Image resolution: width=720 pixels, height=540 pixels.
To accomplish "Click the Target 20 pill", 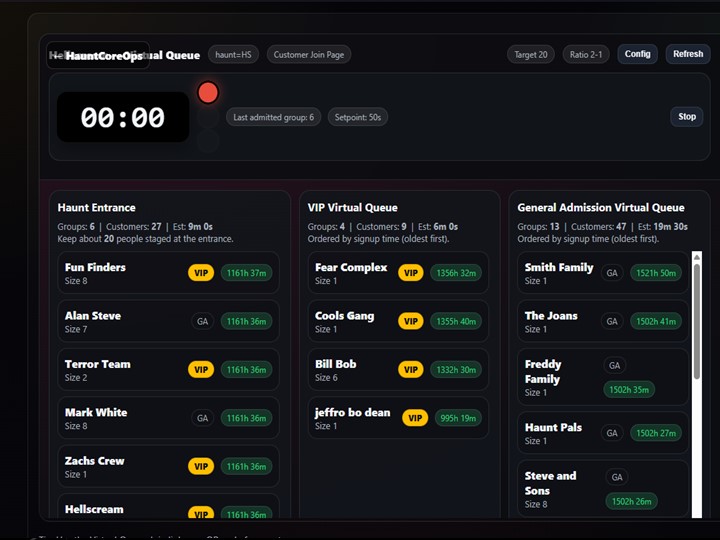I will tap(531, 55).
